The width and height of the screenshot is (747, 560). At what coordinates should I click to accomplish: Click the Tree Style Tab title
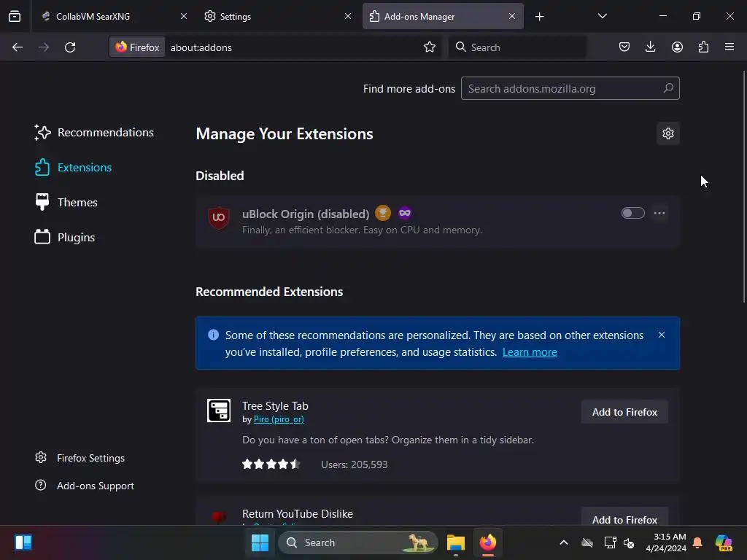coord(275,405)
